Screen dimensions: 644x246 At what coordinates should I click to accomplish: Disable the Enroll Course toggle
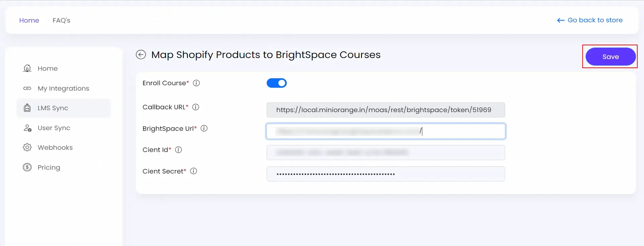[x=277, y=83]
